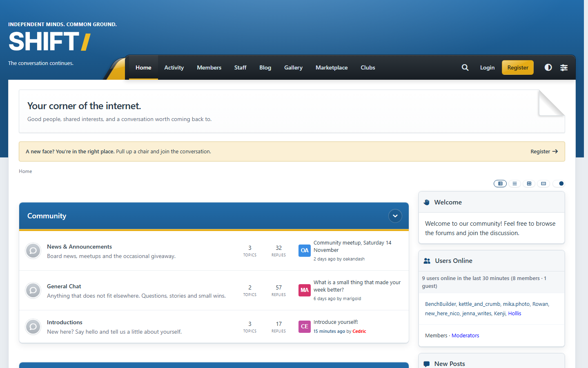The height and width of the screenshot is (368, 588).
Task: Click the News & Announcements speech-bubble icon
Action: click(x=33, y=251)
